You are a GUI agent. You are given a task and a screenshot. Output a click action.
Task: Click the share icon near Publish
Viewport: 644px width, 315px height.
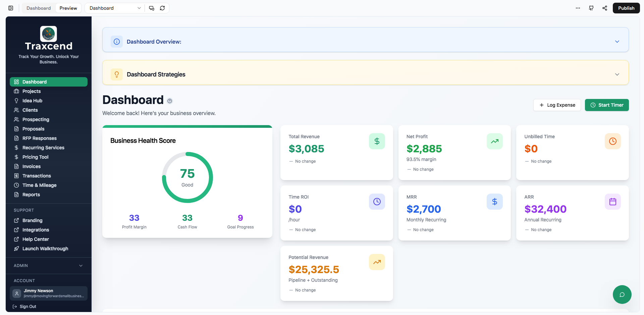(x=605, y=8)
